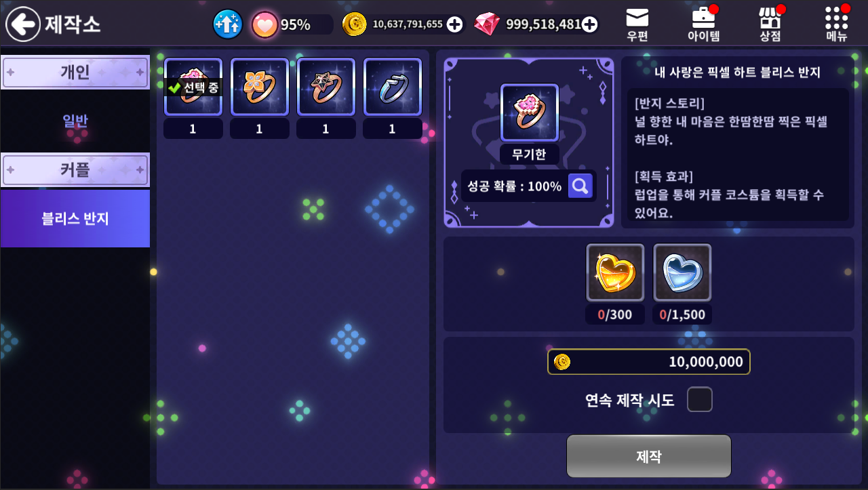
Task: Tap the blue level-up boost icon
Action: click(227, 24)
